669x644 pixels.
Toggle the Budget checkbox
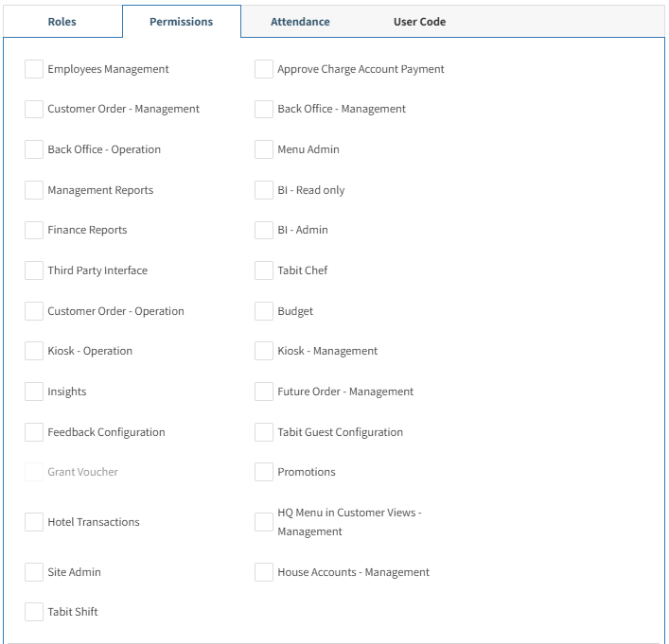[264, 311]
